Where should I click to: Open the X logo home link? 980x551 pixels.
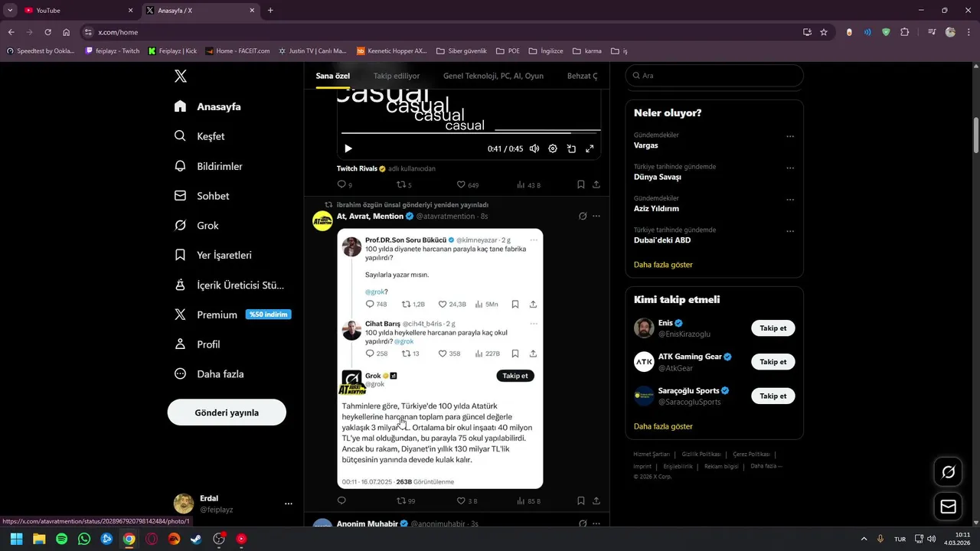point(181,76)
